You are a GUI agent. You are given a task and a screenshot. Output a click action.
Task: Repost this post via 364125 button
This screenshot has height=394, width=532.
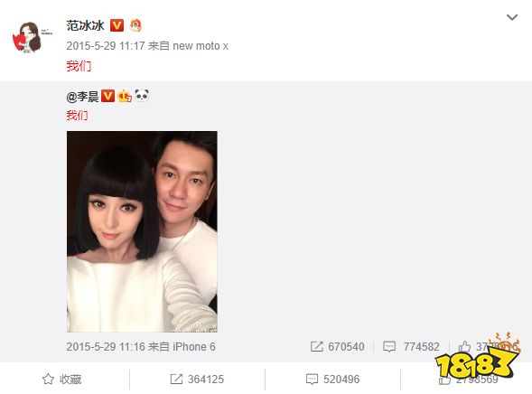tap(197, 379)
